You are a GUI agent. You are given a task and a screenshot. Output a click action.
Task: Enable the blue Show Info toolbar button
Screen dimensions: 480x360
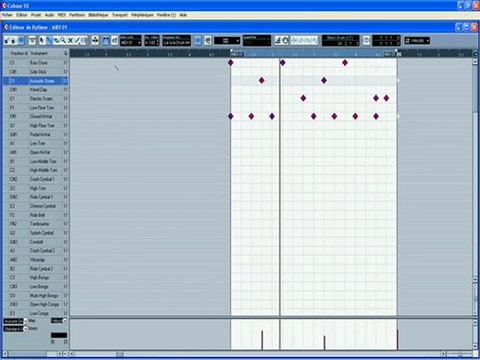(21, 41)
